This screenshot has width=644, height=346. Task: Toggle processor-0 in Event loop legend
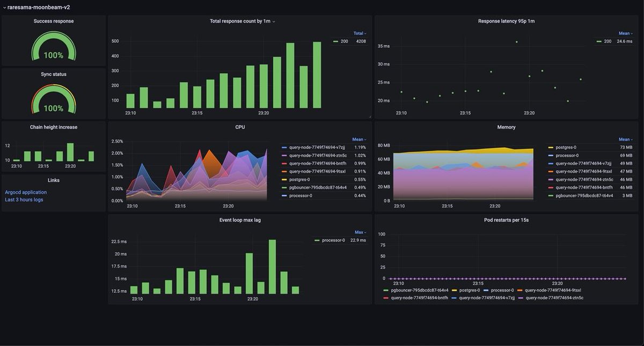point(333,240)
